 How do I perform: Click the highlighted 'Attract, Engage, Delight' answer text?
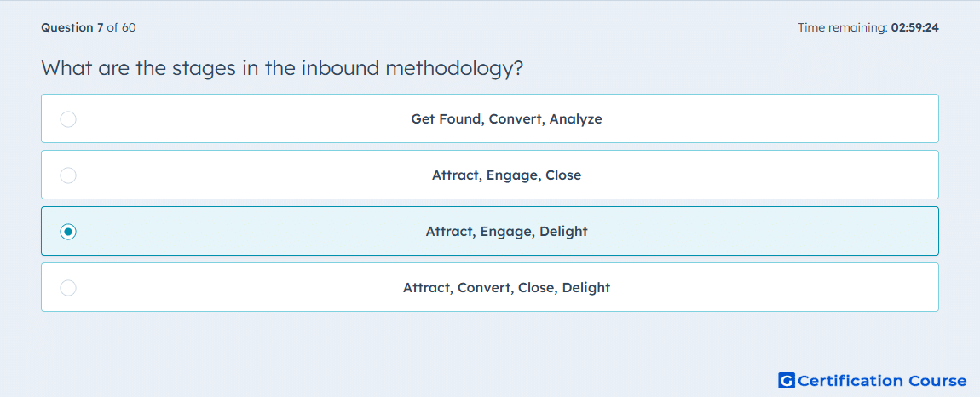[x=506, y=232]
